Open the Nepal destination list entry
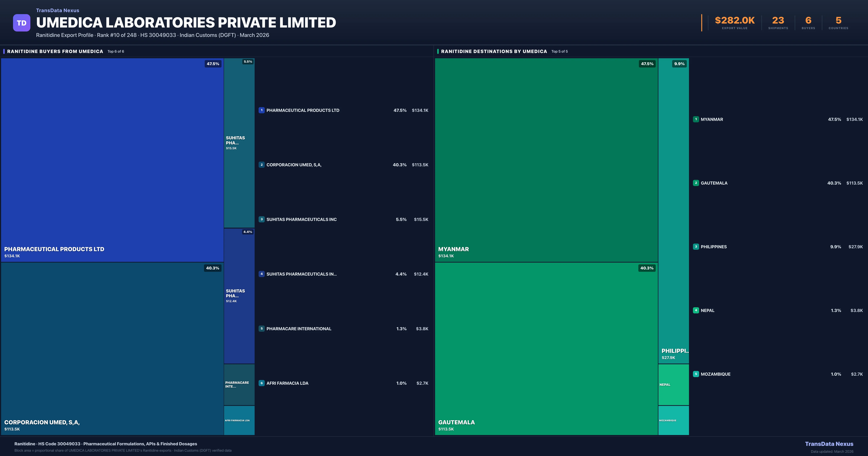This screenshot has height=456, width=868. tap(708, 310)
